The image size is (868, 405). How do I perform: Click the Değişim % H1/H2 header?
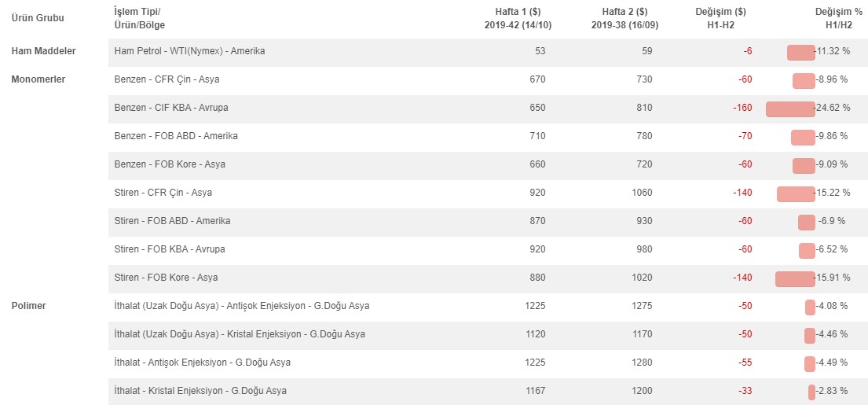click(x=833, y=18)
